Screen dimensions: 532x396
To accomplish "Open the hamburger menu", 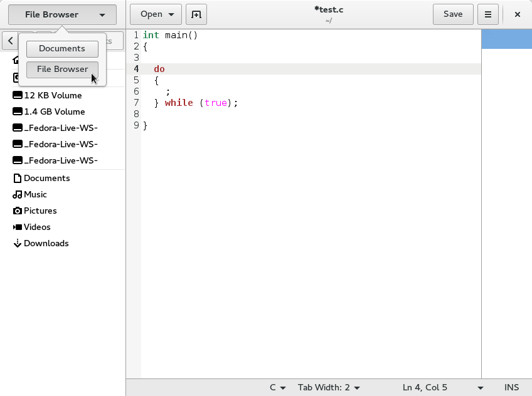I will [x=488, y=14].
